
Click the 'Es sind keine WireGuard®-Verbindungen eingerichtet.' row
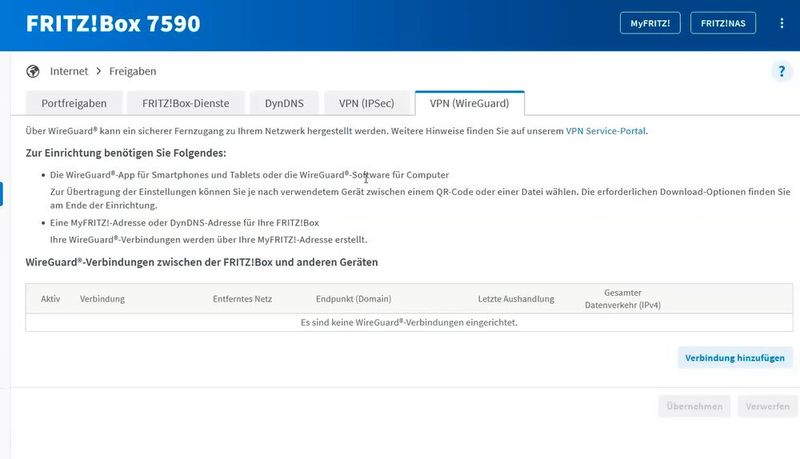[x=409, y=322]
